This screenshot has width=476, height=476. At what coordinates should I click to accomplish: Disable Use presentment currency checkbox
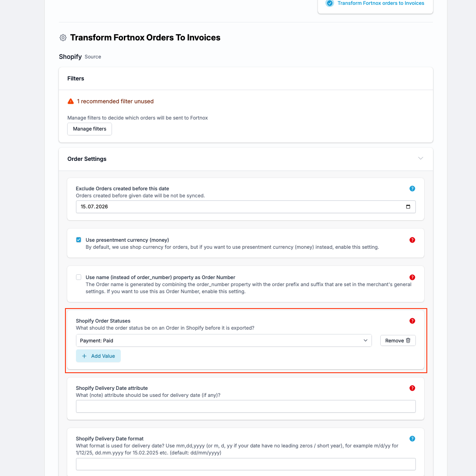click(x=79, y=240)
